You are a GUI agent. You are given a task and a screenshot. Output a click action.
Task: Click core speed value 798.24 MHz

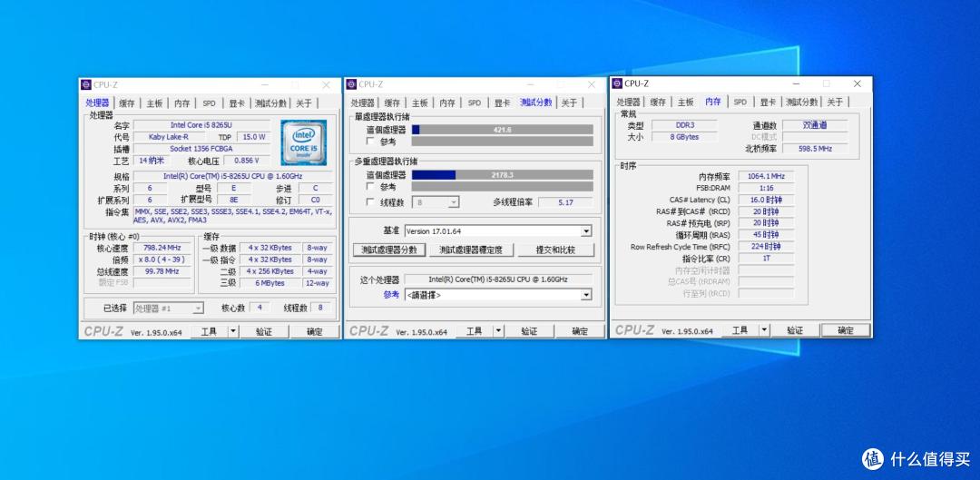(162, 248)
